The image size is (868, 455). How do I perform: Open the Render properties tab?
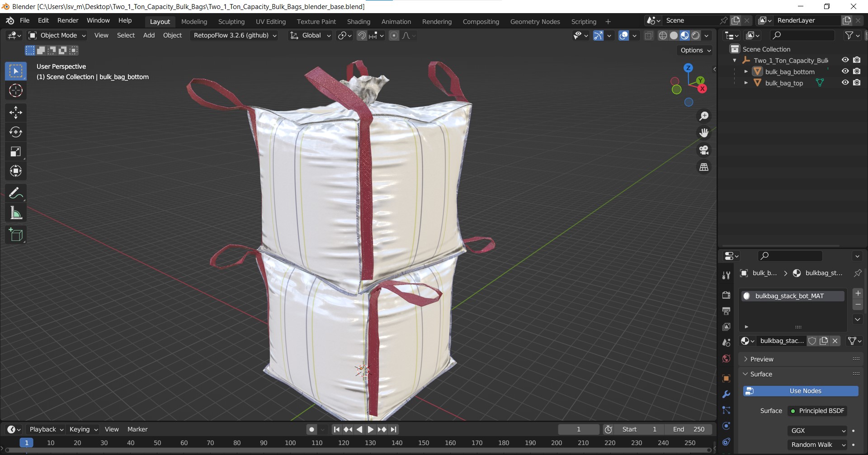point(726,295)
